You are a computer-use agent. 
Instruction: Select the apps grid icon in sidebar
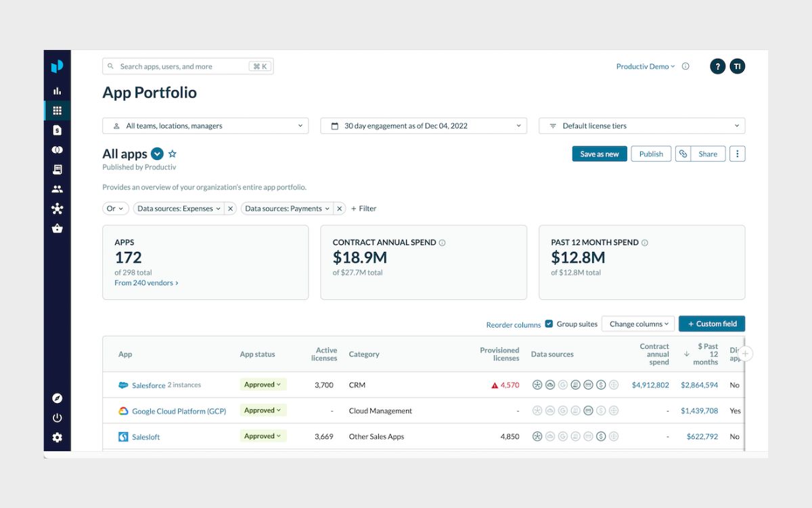(57, 110)
